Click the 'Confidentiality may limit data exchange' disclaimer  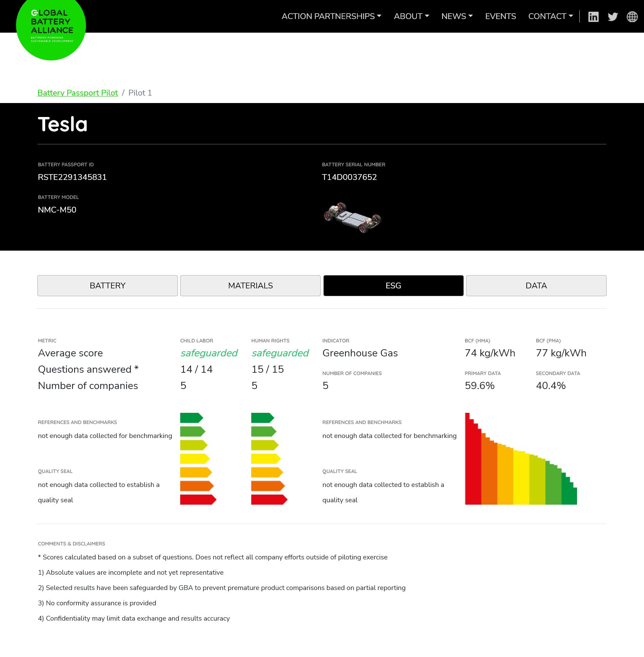coord(134,618)
